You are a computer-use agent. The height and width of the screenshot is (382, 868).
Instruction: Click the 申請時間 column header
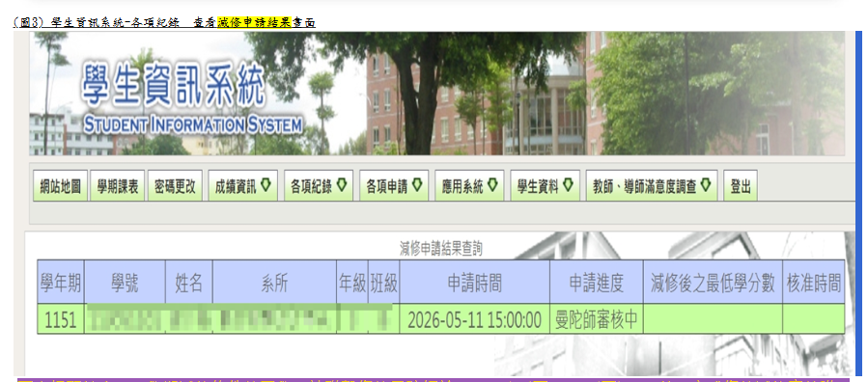click(x=474, y=282)
